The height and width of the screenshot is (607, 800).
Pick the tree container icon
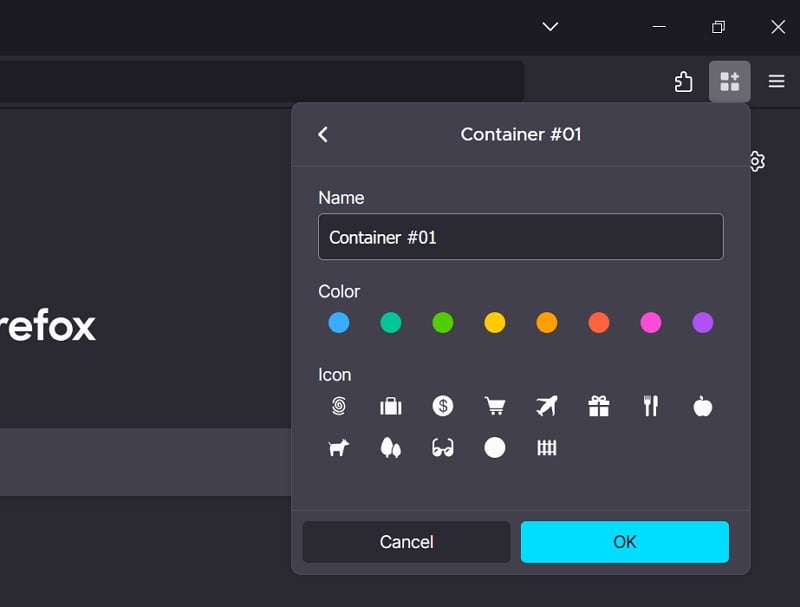pyautogui.click(x=391, y=448)
